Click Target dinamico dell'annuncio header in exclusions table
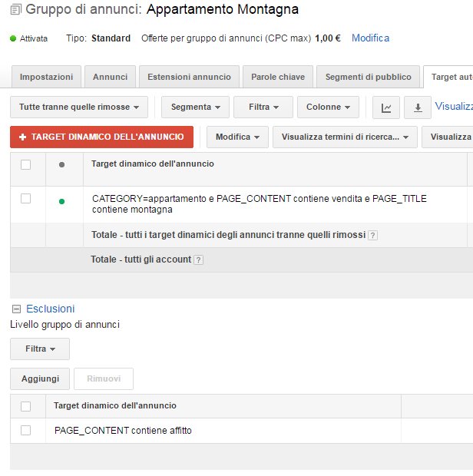The width and height of the screenshot is (473, 476). click(x=115, y=406)
